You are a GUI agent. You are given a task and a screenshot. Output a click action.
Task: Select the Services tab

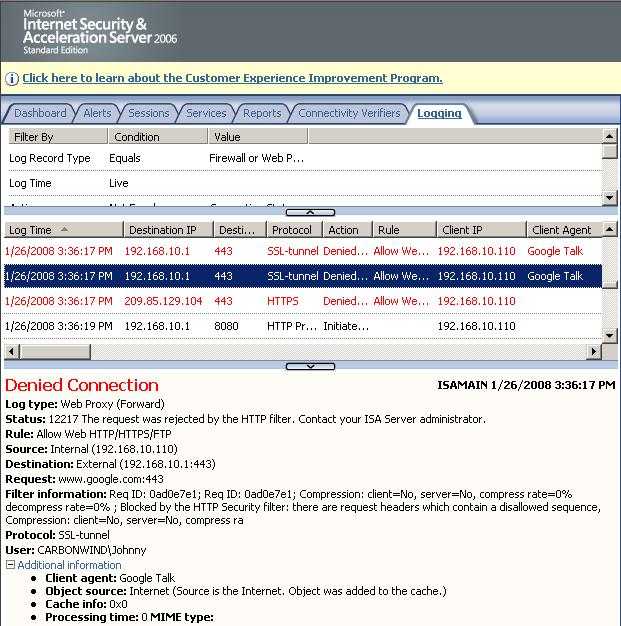coord(206,113)
